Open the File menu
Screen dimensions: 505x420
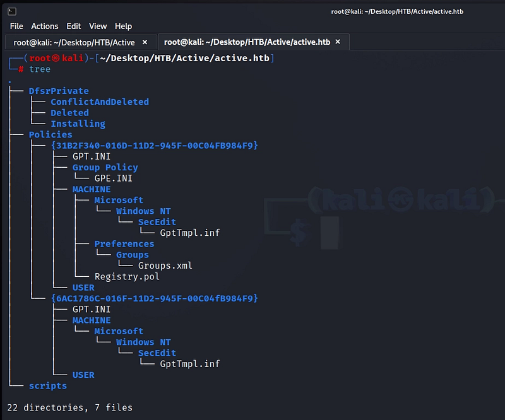point(16,26)
